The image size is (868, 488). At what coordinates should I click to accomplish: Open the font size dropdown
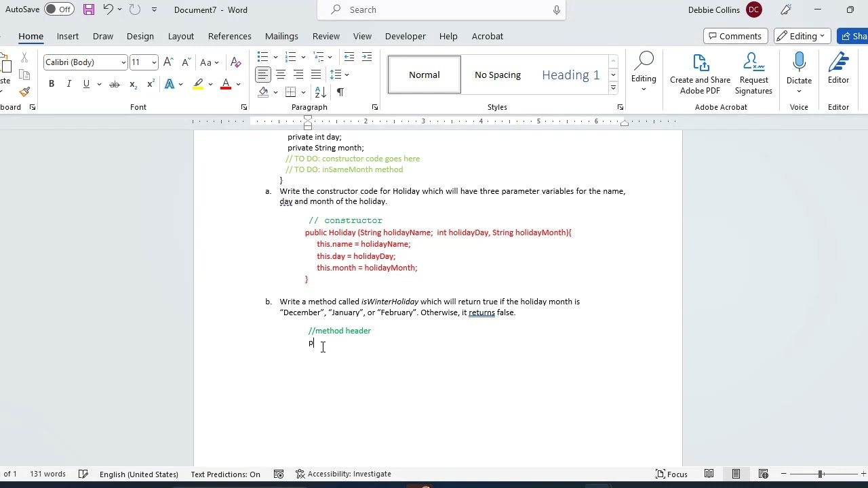(x=154, y=62)
